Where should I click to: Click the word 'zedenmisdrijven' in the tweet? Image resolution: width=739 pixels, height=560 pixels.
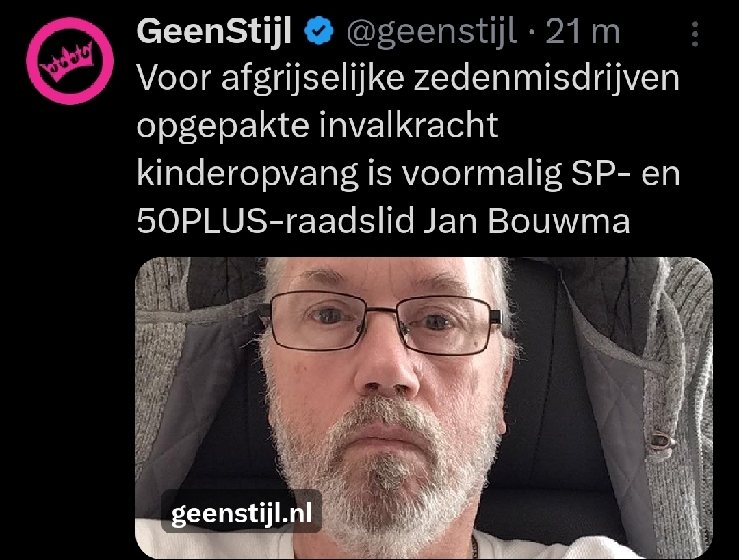[x=547, y=79]
